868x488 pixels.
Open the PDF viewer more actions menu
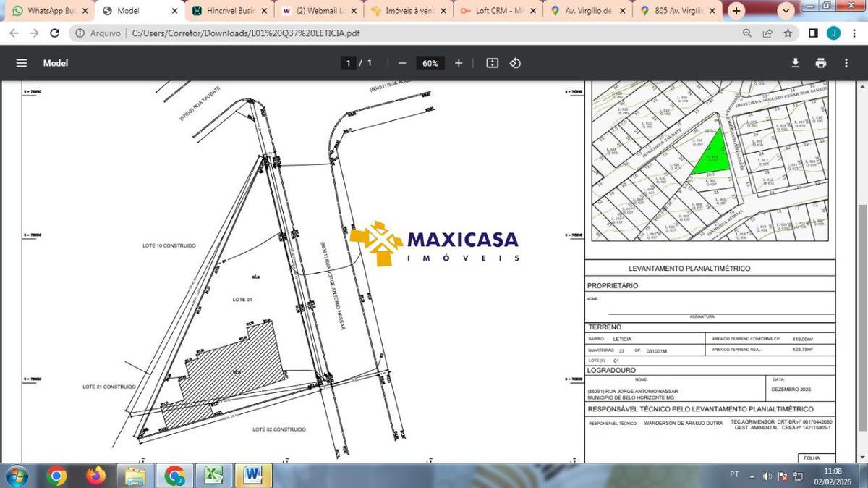pos(846,63)
